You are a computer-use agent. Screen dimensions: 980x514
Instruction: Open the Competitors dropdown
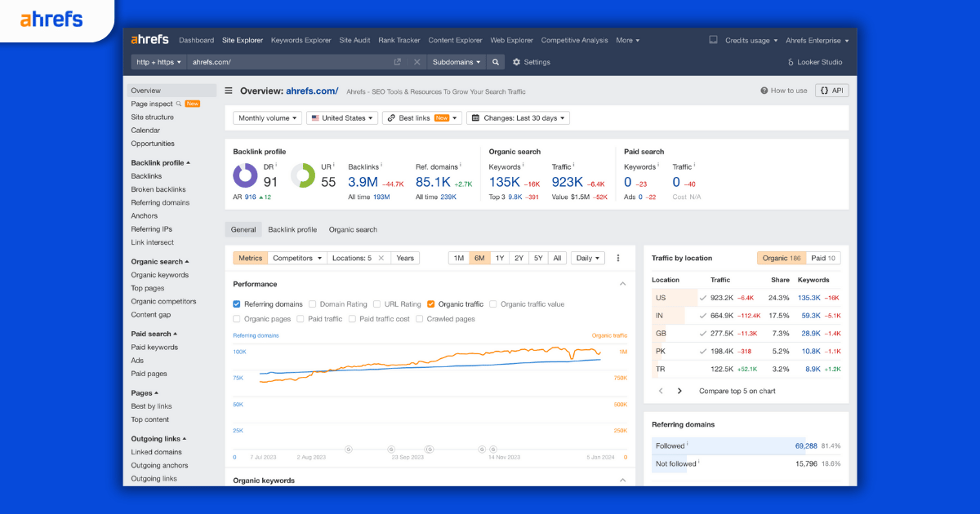tap(297, 258)
